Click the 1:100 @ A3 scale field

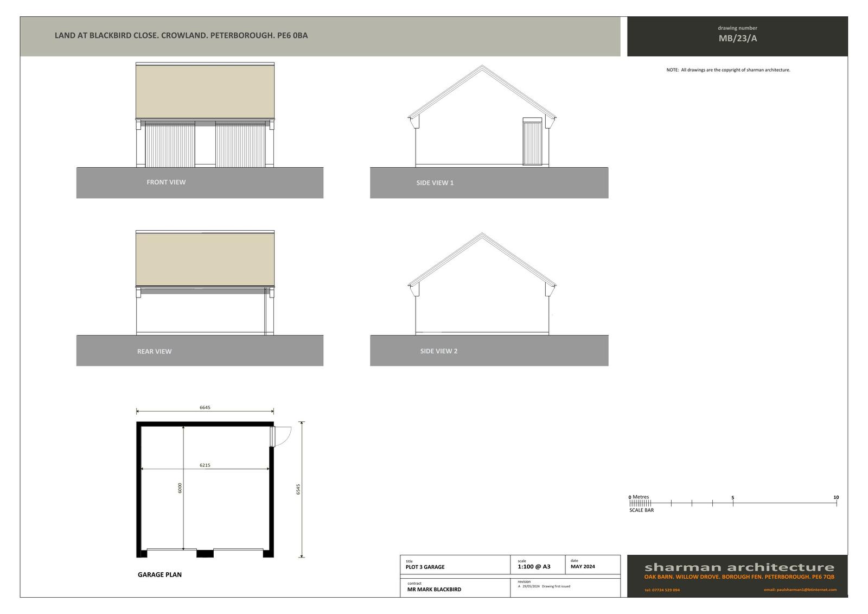point(534,567)
